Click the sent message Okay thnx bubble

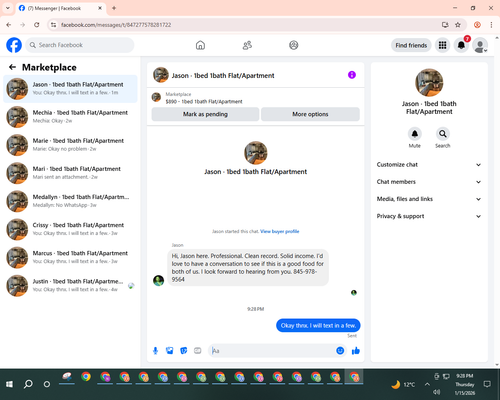[x=318, y=325]
